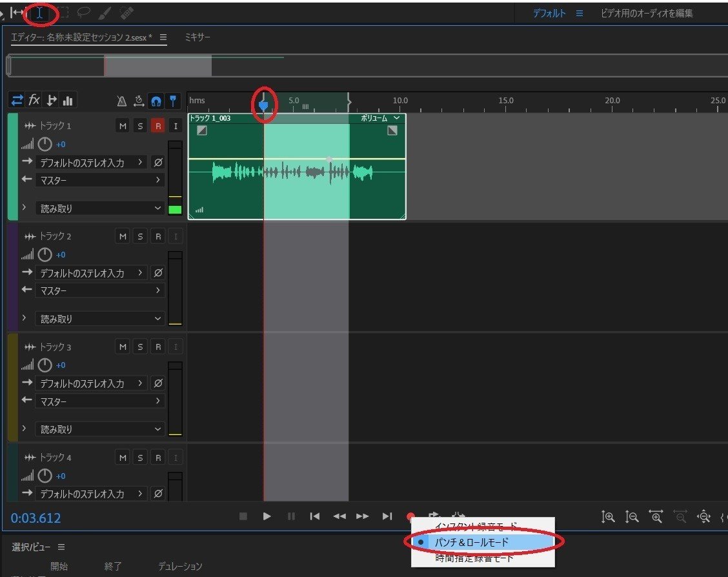728x577 pixels.
Task: Invert polarity on トラック 1 input
Action: tap(158, 163)
